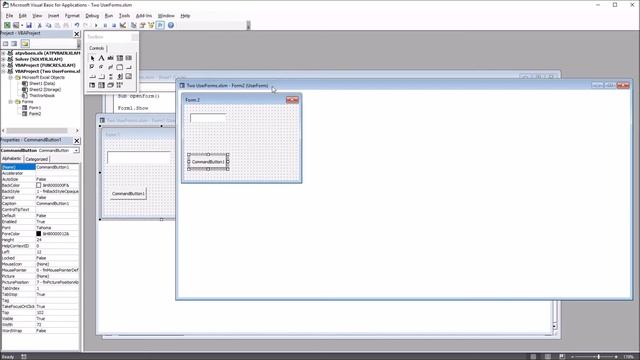The width and height of the screenshot is (640, 360).
Task: Select CommandButton1 on Form1 designer
Action: [128, 193]
